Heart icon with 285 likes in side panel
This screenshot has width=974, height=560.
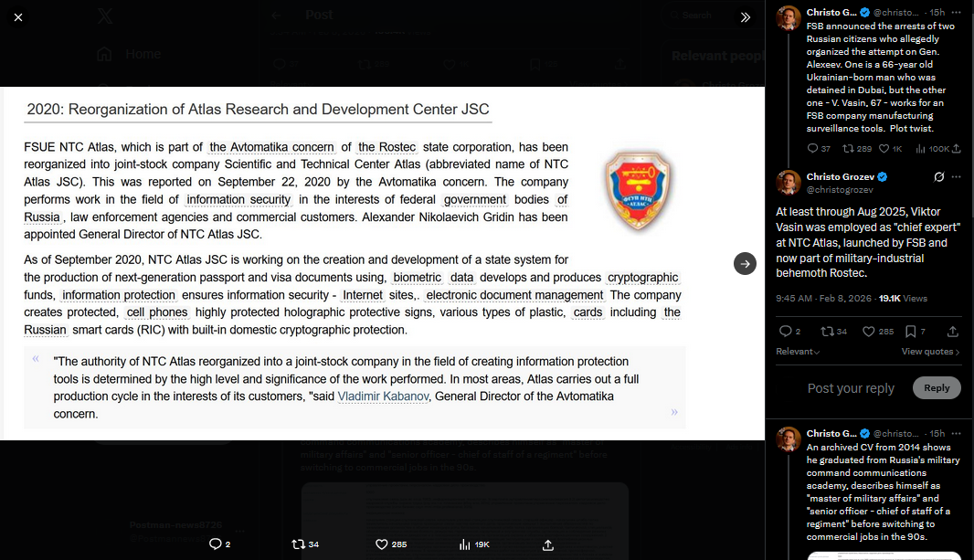[878, 332]
